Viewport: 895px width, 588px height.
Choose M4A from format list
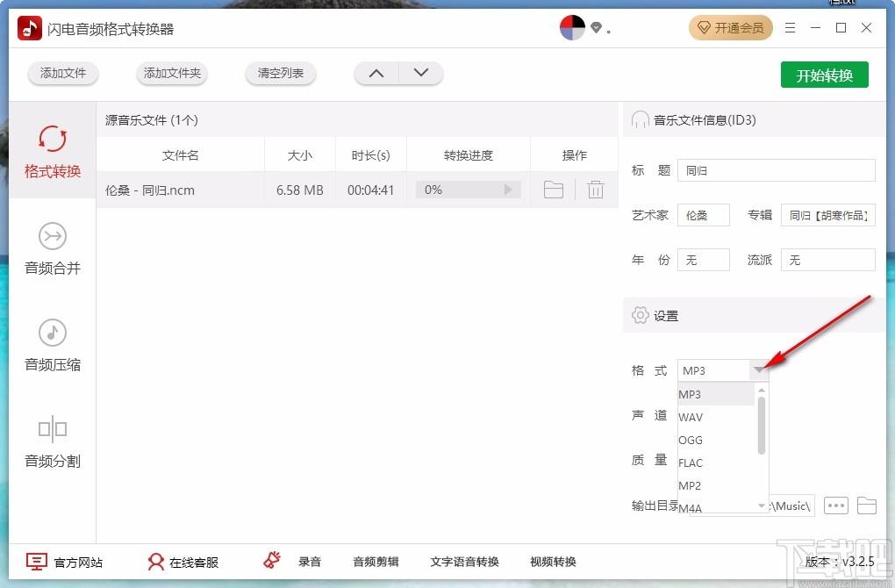pos(716,507)
